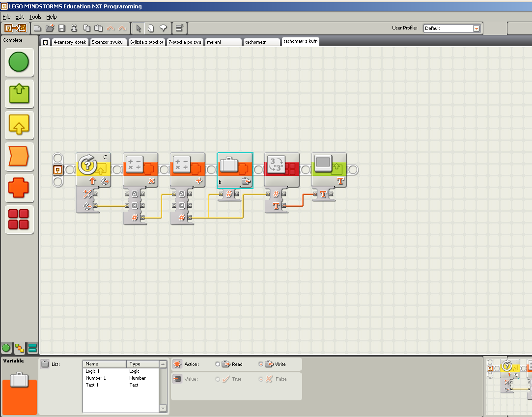Open the Create My Block tool

(x=179, y=28)
